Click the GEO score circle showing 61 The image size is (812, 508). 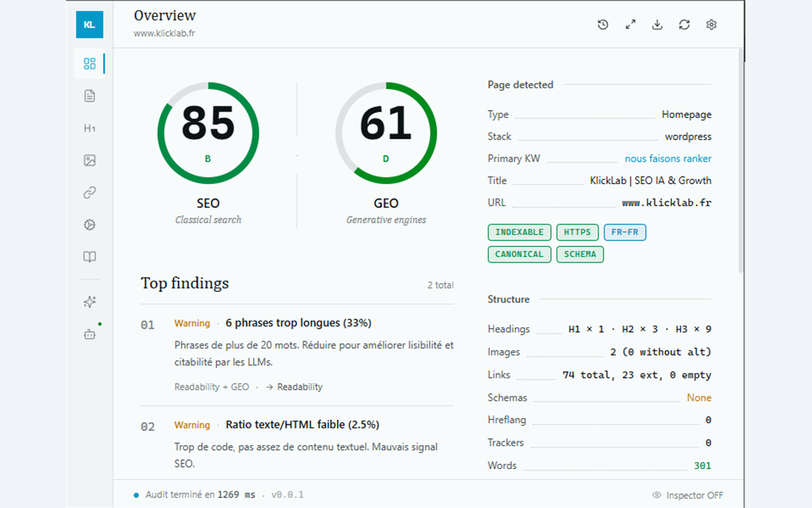point(386,133)
